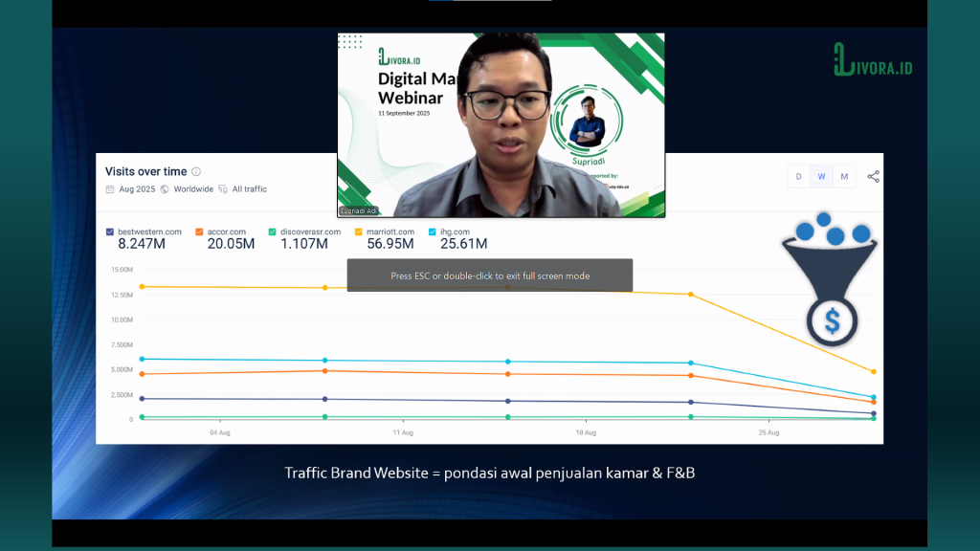
Task: Click the devices icon beside All traffic
Action: coord(223,189)
